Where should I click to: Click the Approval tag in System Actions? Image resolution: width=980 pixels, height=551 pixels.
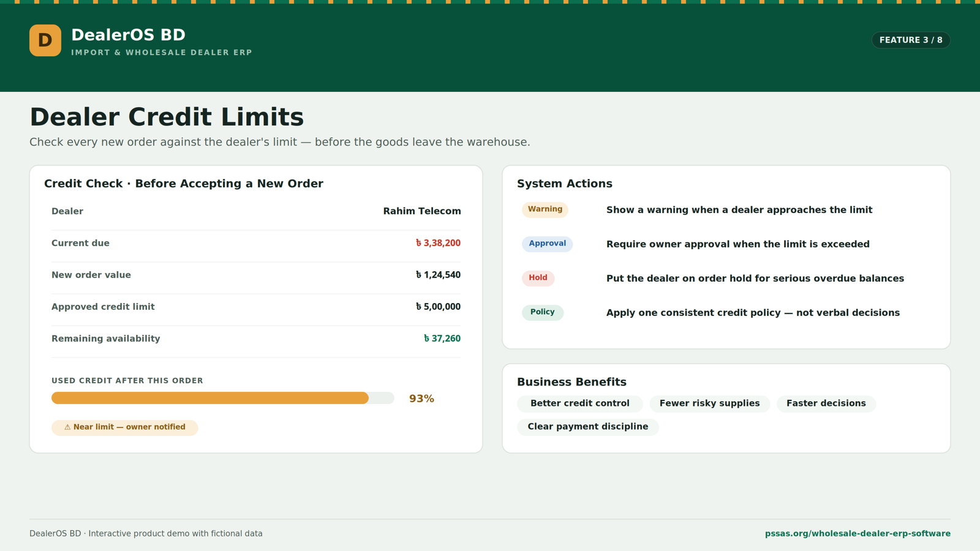pos(547,244)
